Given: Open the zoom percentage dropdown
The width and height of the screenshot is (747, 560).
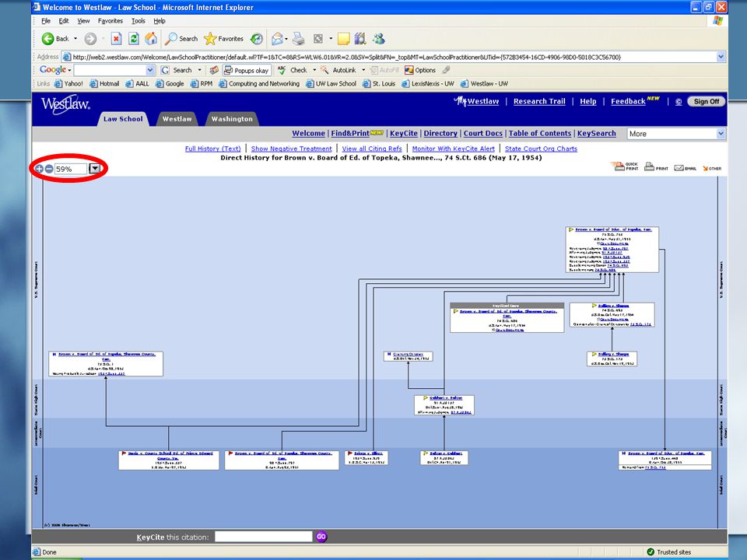Looking at the screenshot, I should point(95,169).
